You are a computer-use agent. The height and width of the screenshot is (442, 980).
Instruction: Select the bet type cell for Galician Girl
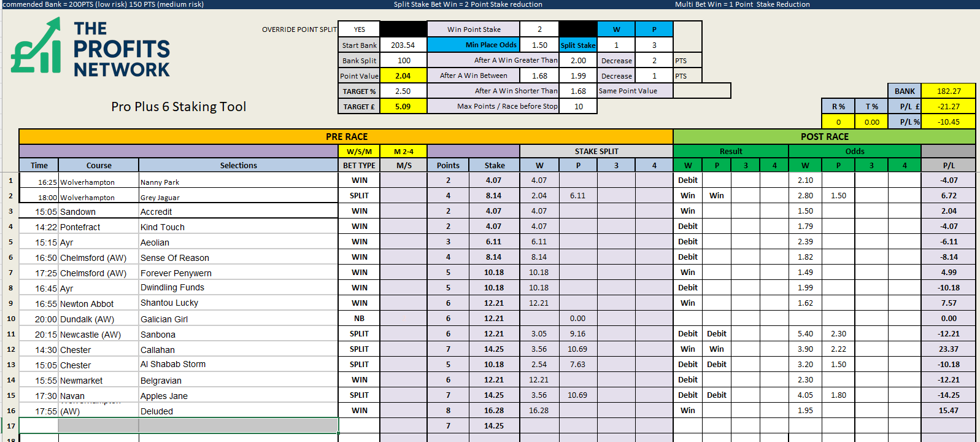point(359,319)
